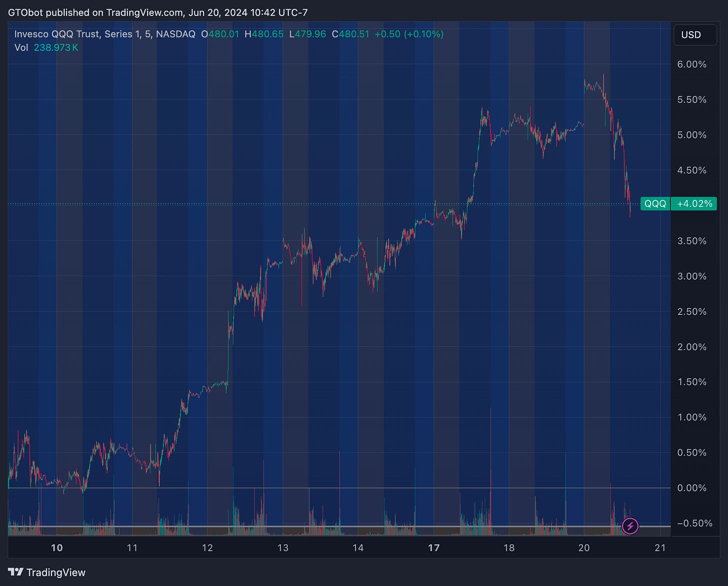Click the 5.00% price axis label

(x=692, y=135)
